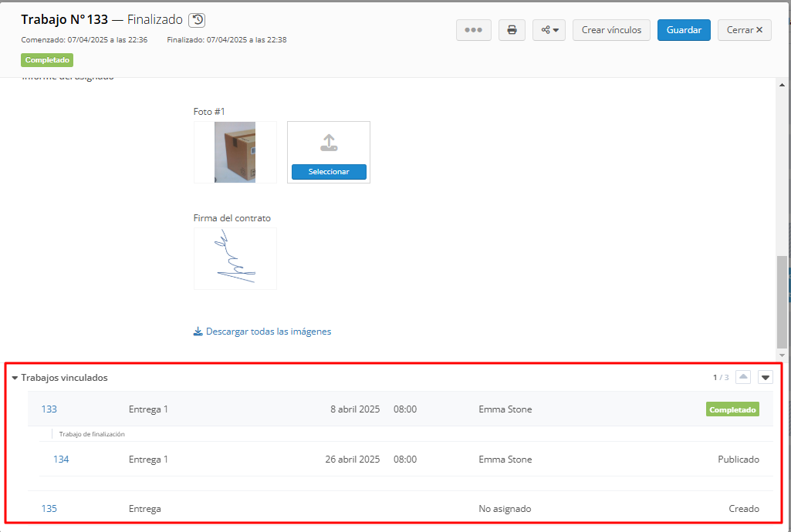
Task: Click date 26 abril 2025
Action: coord(352,459)
